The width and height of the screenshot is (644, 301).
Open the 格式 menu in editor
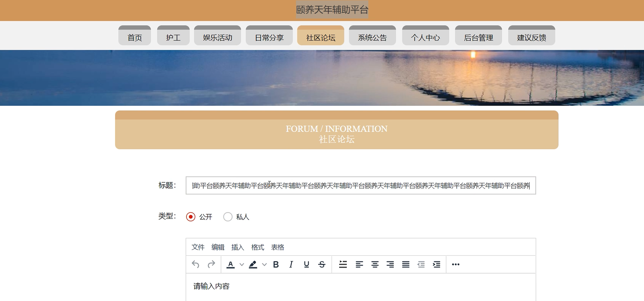coord(257,247)
